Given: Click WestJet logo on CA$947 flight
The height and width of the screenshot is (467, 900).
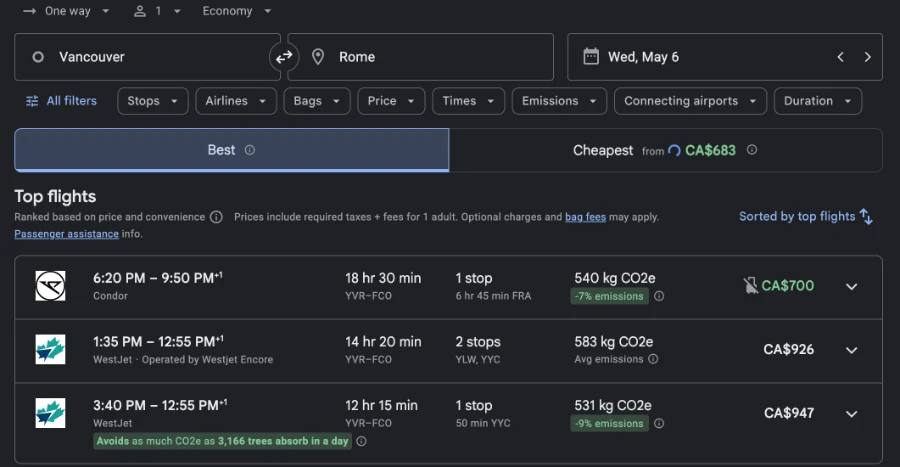Looking at the screenshot, I should 51,413.
